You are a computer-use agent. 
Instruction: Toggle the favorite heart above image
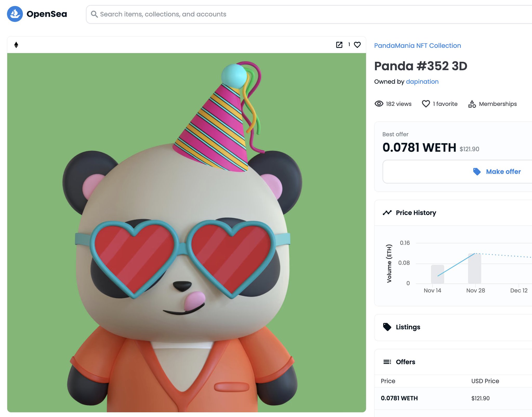click(x=357, y=45)
